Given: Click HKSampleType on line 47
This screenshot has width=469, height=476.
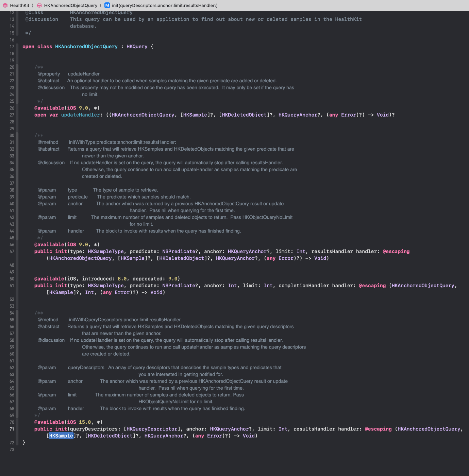Looking at the screenshot, I should click(x=106, y=251).
